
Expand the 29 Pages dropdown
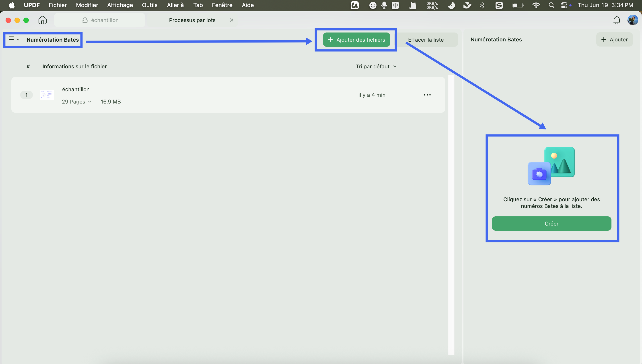pos(76,102)
